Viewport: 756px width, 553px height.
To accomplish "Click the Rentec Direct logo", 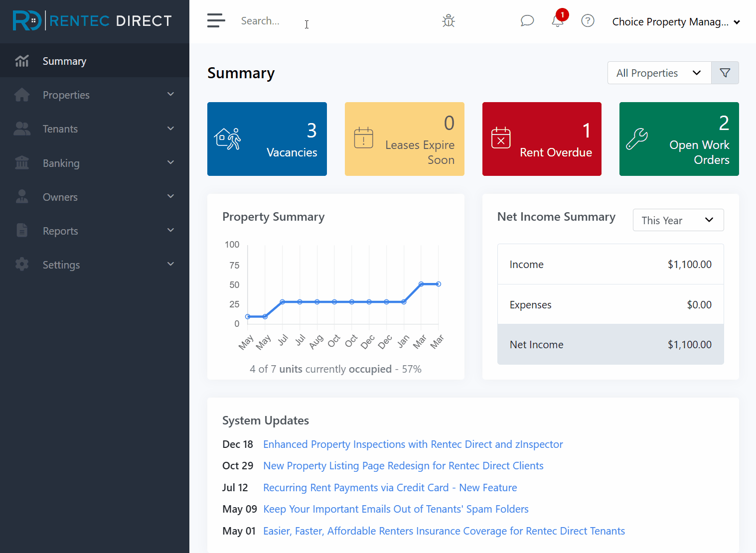I will (x=93, y=21).
